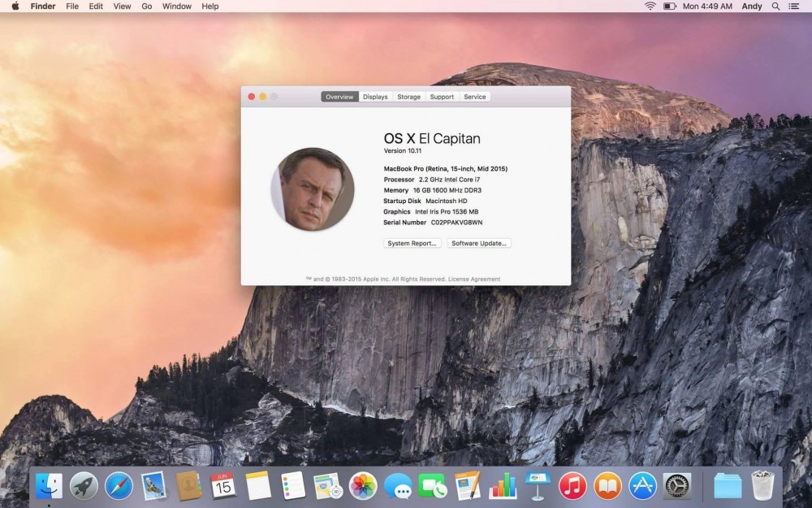Screen dimensions: 812x508
Task: Click the serial number C02PPAKVG8WN
Action: click(x=456, y=223)
